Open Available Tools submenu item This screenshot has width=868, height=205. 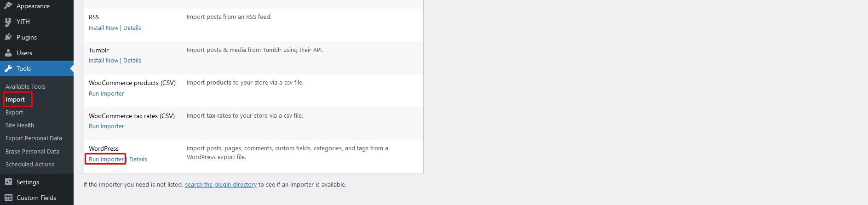point(25,86)
